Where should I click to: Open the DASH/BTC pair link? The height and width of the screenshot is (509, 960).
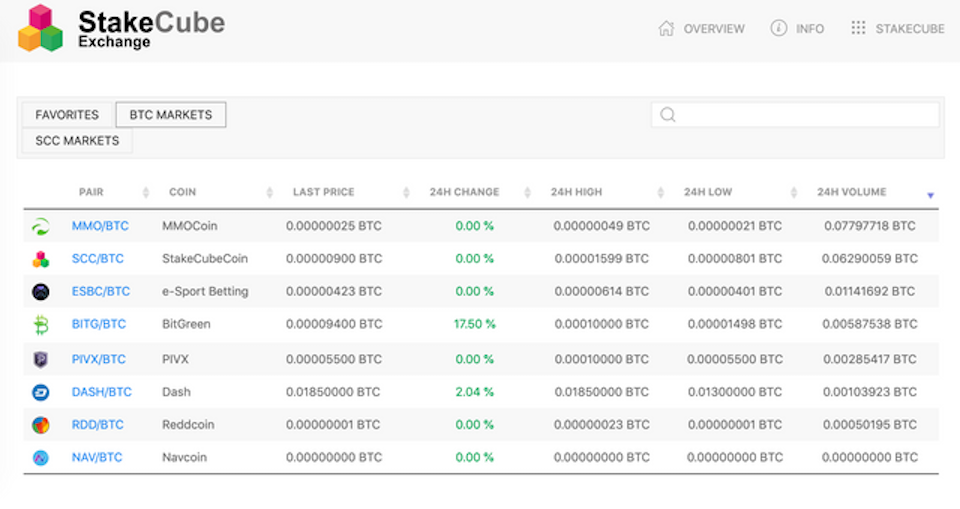point(102,392)
